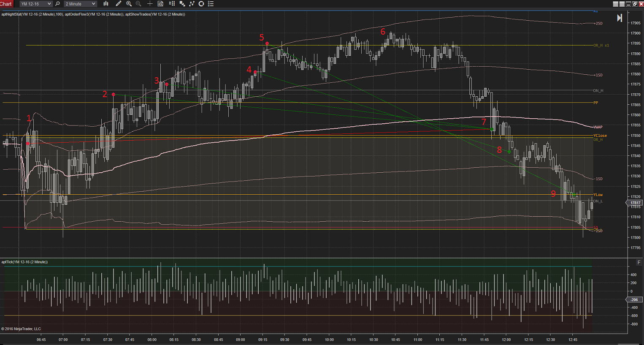This screenshot has height=345, width=644.
Task: Open the chart Properties list icon
Action: [x=211, y=4]
